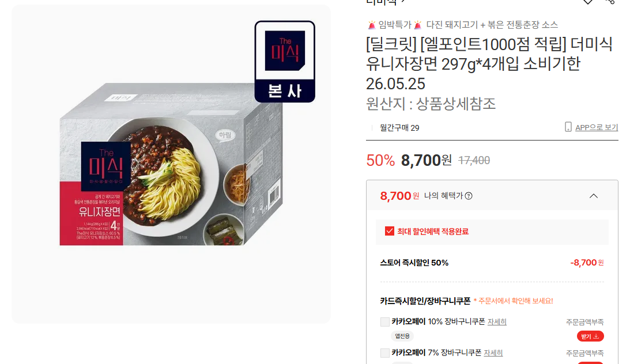Screen dimensions: 630x364
Task: Click the APP으로 보기 link
Action: [x=597, y=128]
